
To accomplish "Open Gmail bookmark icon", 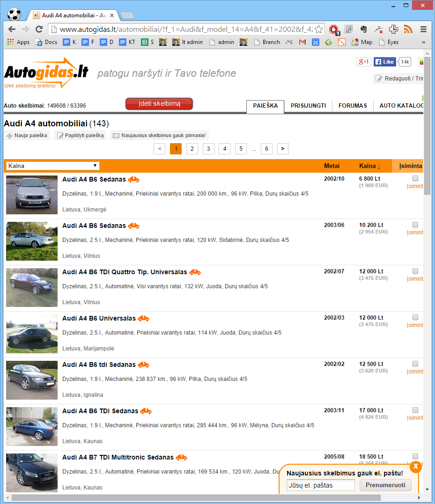I will pos(302,42).
